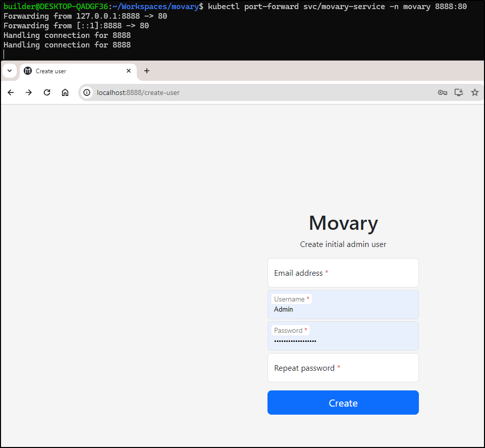Image resolution: width=485 pixels, height=448 pixels.
Task: Click the Movary favicon on the tab
Action: point(28,71)
